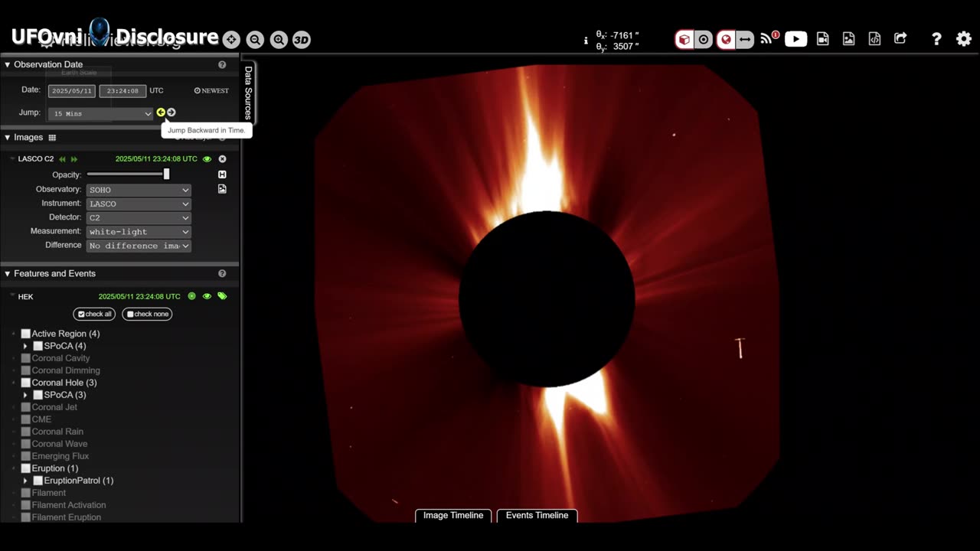Collapse the Features and Events section

pyautogui.click(x=8, y=273)
